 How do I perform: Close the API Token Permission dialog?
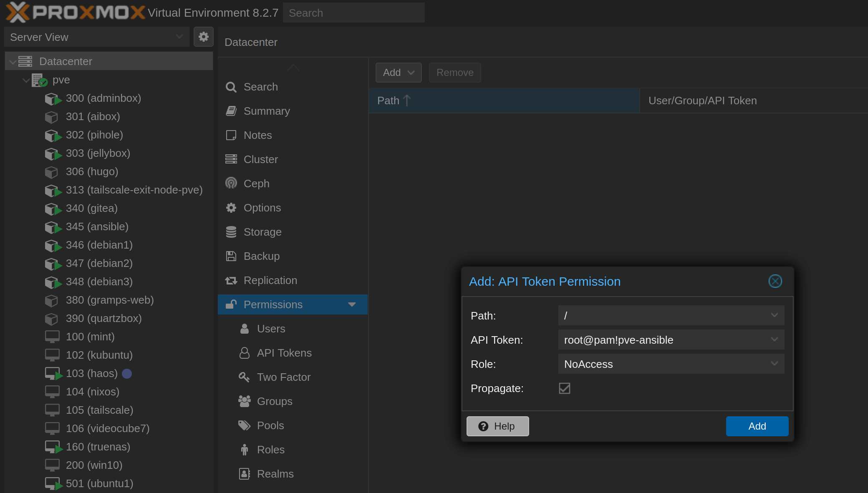[775, 281]
